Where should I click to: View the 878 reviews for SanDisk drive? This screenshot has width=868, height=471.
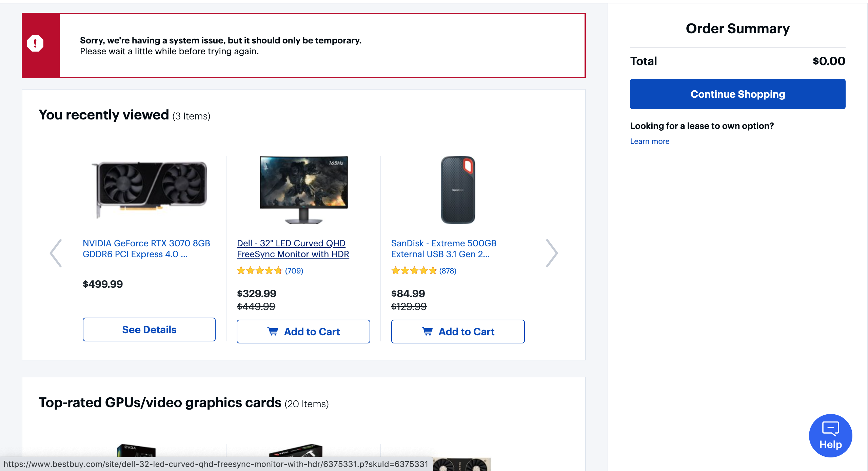coord(448,271)
